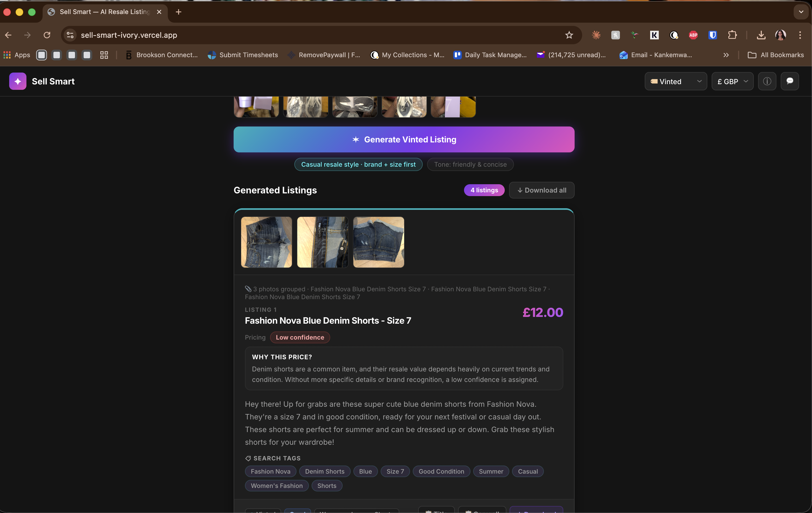Open the first denim shorts photo thumbnail
This screenshot has width=812, height=513.
coord(267,242)
